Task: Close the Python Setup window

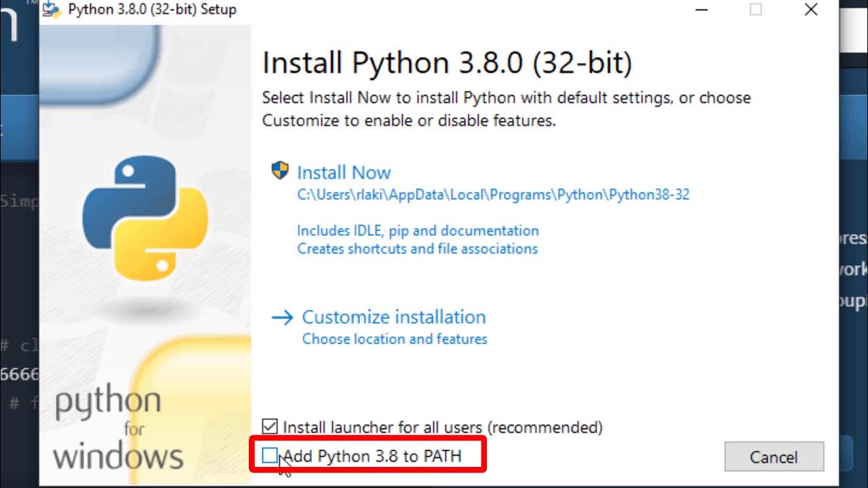Action: pyautogui.click(x=811, y=9)
